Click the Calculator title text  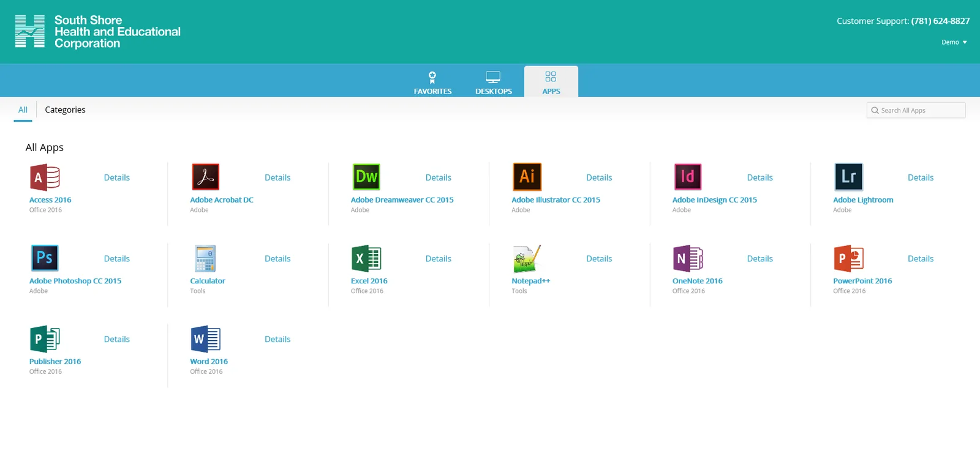pyautogui.click(x=208, y=281)
